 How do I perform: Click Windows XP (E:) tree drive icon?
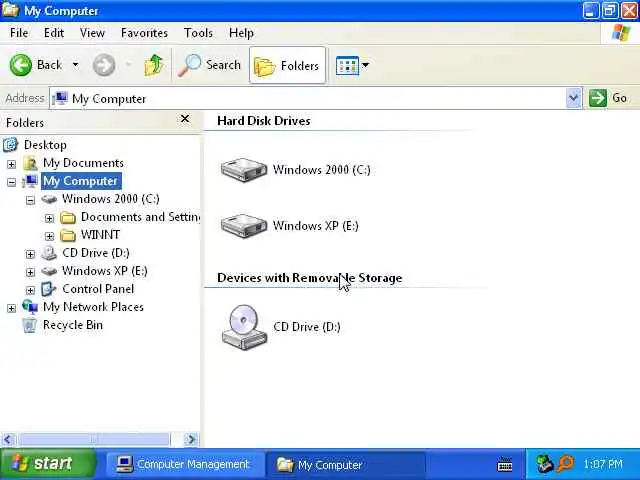49,271
